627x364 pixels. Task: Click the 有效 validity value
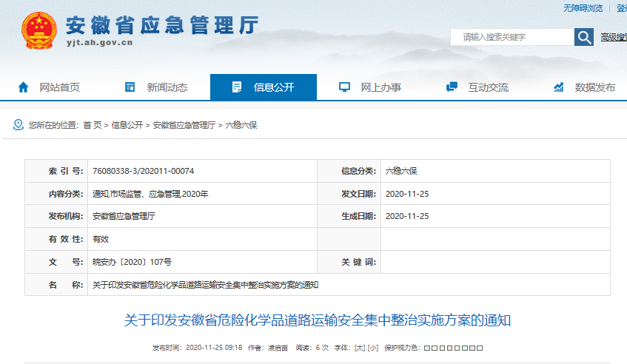click(x=101, y=239)
